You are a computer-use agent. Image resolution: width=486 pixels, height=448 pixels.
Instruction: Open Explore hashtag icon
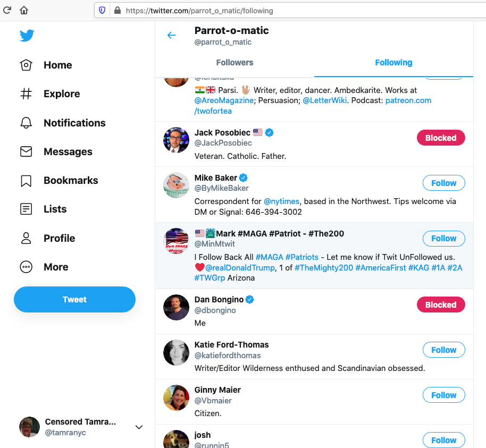point(26,94)
